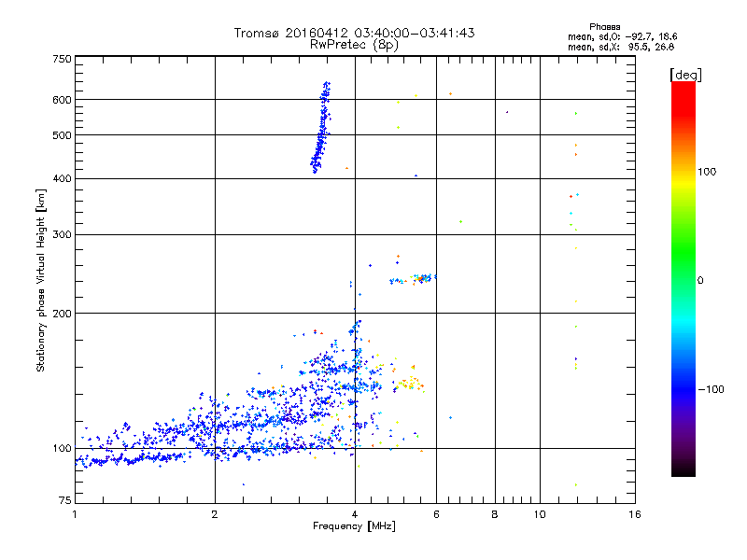Click the y-axis tick label "600"
747x560 pixels.
[x=62, y=100]
